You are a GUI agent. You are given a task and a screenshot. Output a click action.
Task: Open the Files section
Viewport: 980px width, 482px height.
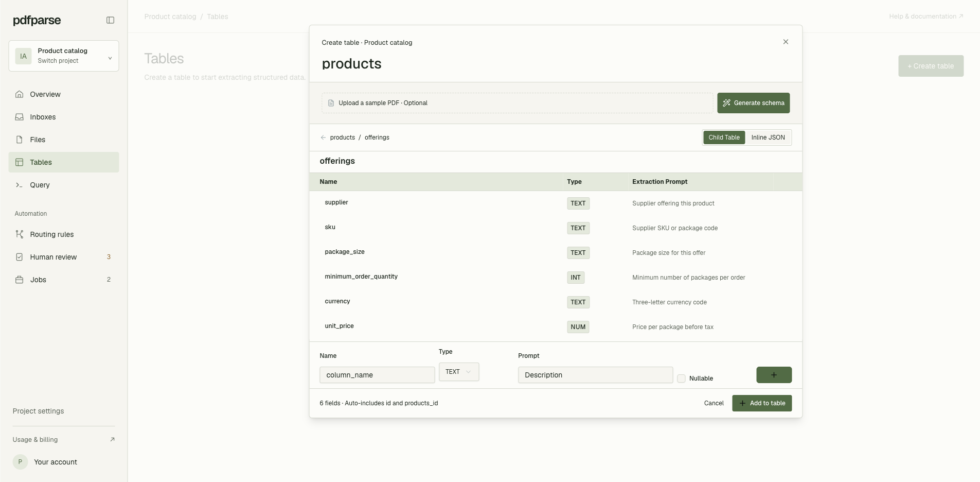64,140
